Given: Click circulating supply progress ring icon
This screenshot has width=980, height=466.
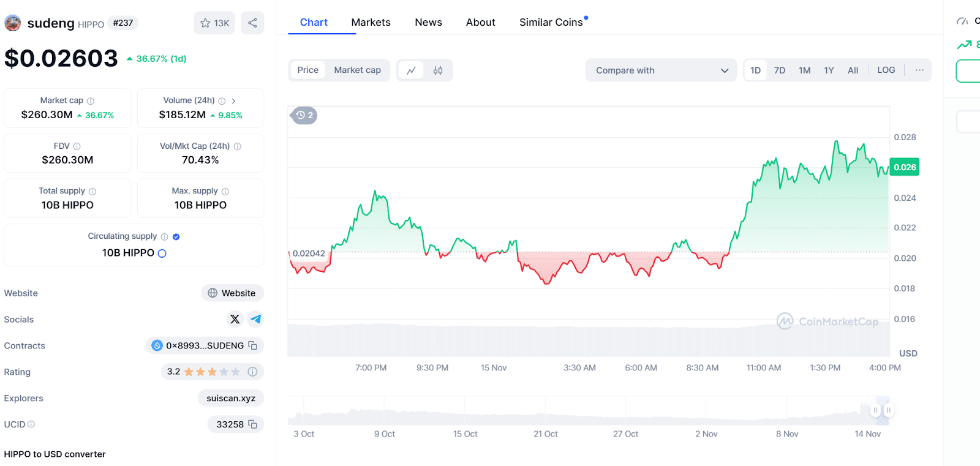Looking at the screenshot, I should click(162, 254).
